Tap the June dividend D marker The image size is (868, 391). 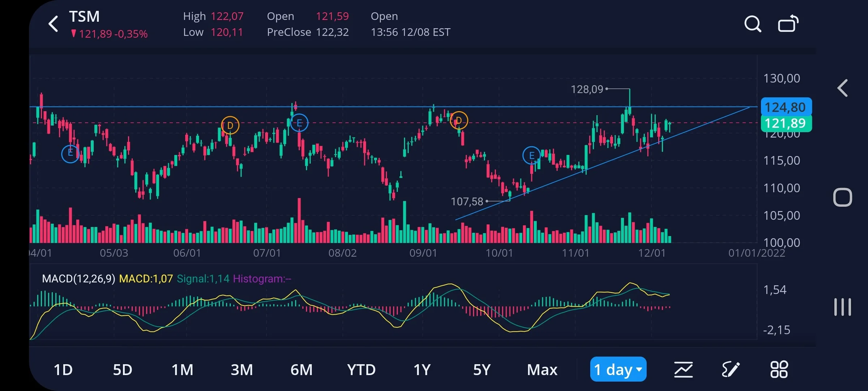pos(230,125)
